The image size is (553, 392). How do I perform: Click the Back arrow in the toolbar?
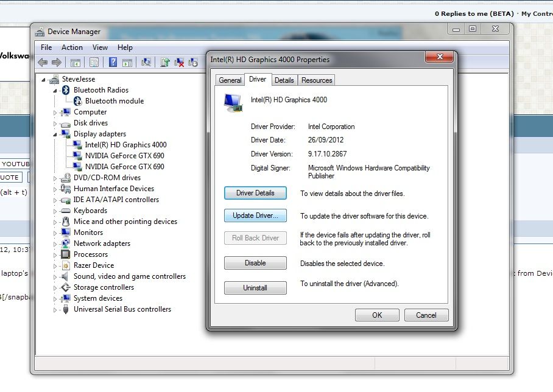pos(43,62)
